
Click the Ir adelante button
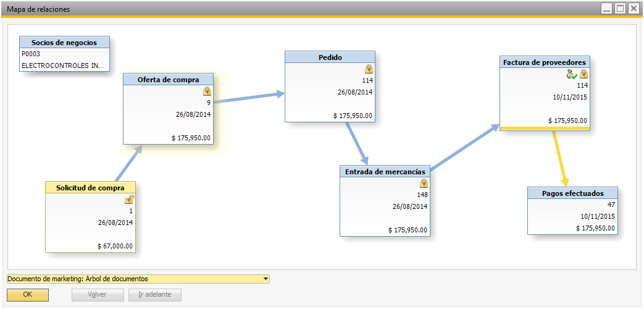click(154, 295)
